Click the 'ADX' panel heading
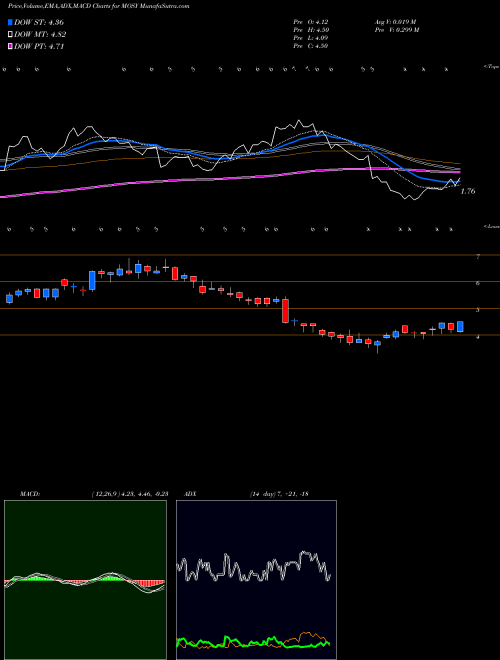Image resolution: width=500 pixels, height=660 pixels. [x=191, y=494]
